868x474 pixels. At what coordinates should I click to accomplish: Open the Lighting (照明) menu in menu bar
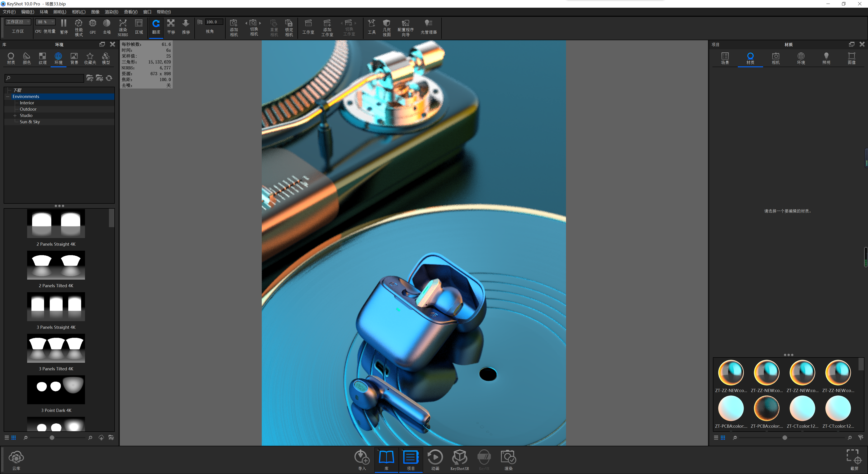(x=60, y=12)
